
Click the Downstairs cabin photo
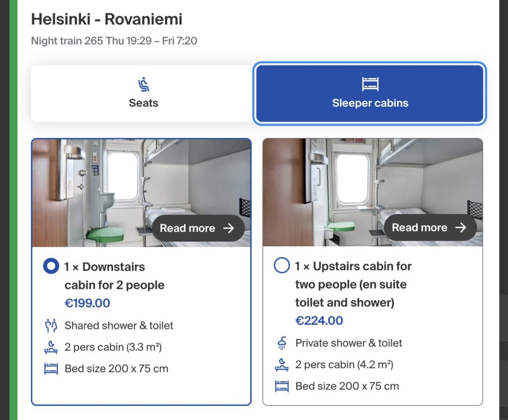pyautogui.click(x=99, y=184)
